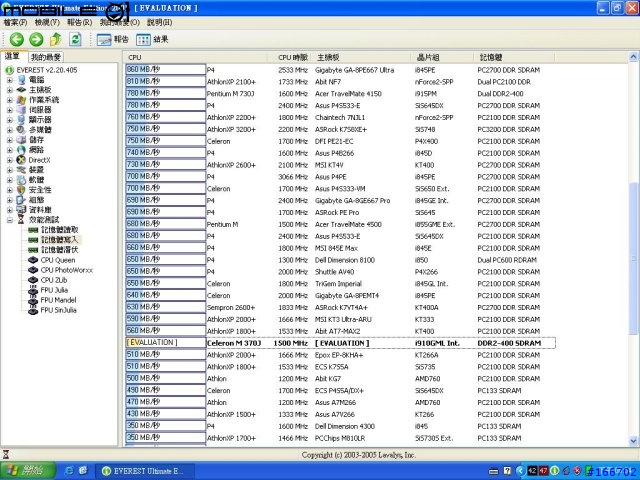
Task: Click the Refresh toolbar icon
Action: (x=75, y=40)
